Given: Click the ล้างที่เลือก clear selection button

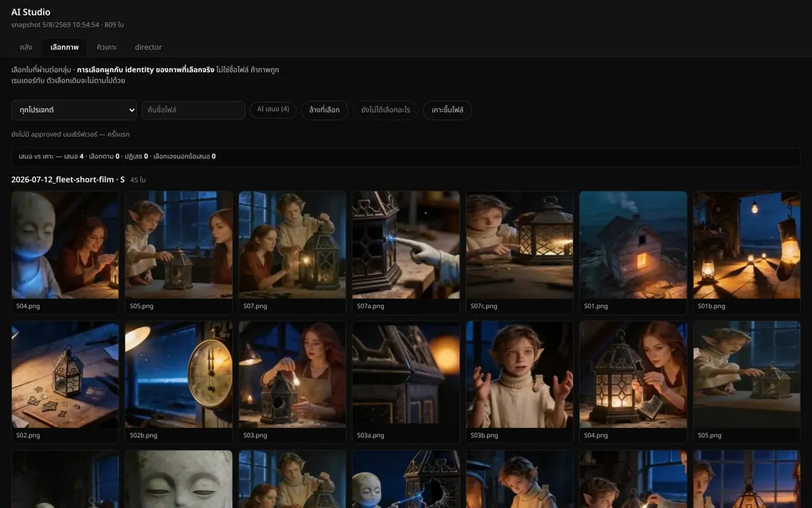Looking at the screenshot, I should click(x=324, y=110).
